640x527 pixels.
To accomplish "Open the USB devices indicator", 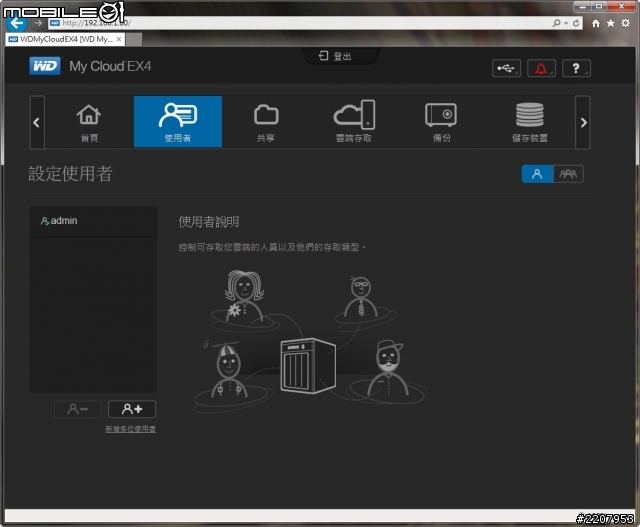I will 506,68.
